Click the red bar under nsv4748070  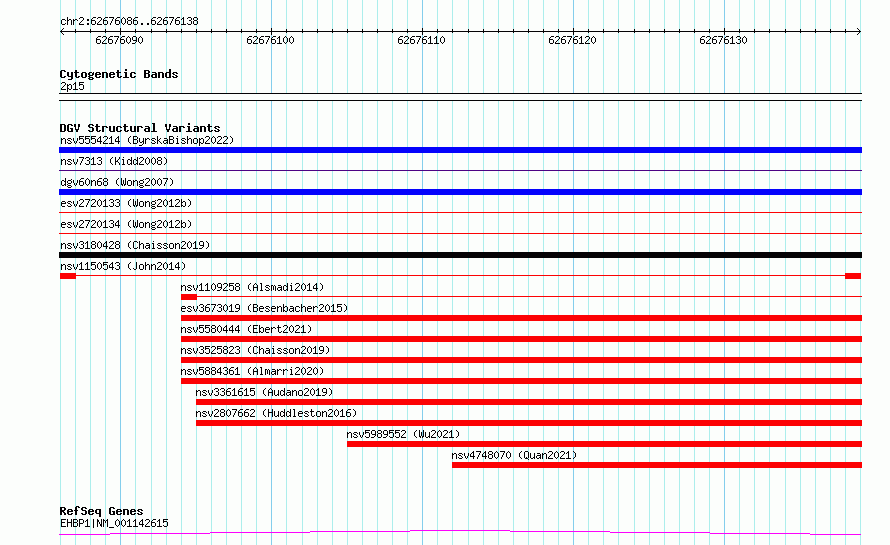click(x=657, y=465)
